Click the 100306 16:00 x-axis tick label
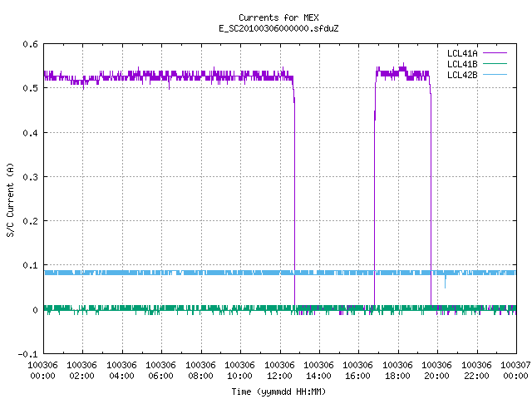Viewport: 532px width, 399px height. point(358,371)
